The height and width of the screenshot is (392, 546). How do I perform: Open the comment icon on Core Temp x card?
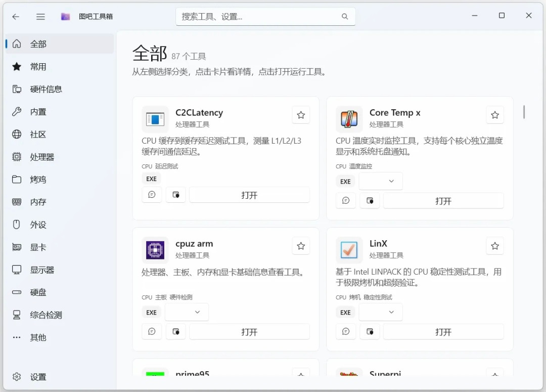(x=346, y=200)
